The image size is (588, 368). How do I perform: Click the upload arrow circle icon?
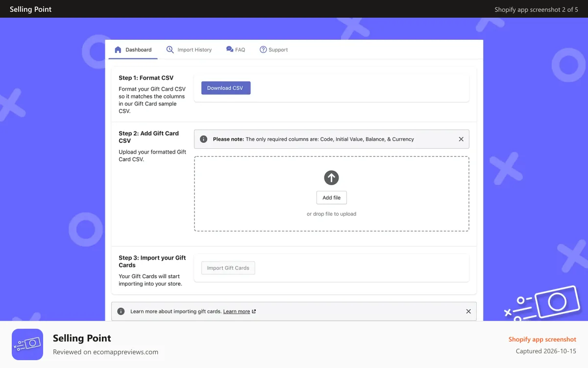coord(332,178)
